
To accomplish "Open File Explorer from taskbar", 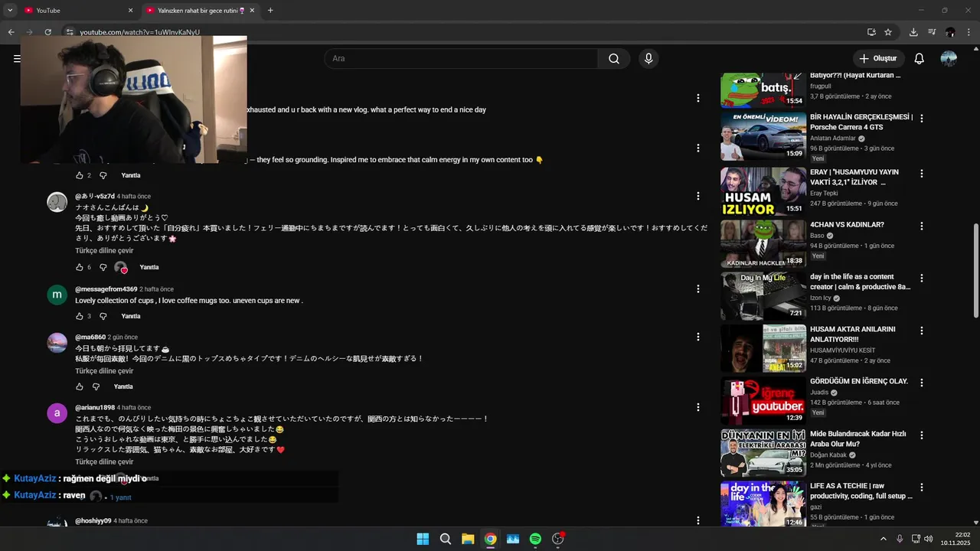I will [468, 539].
